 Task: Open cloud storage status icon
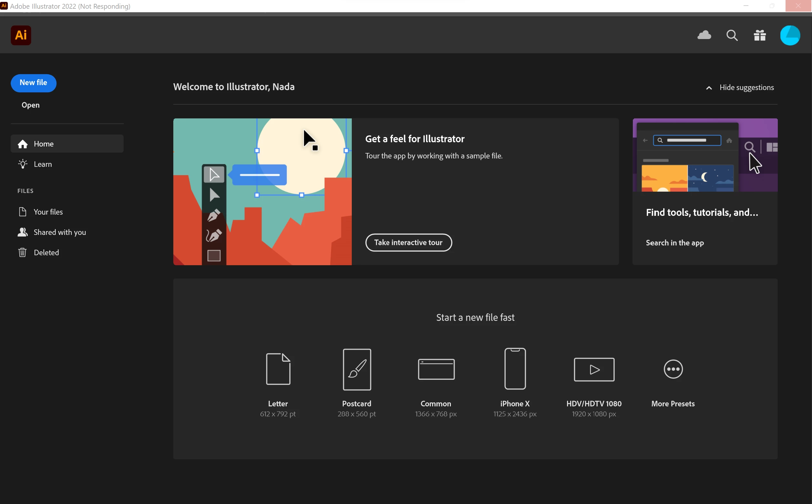(704, 35)
